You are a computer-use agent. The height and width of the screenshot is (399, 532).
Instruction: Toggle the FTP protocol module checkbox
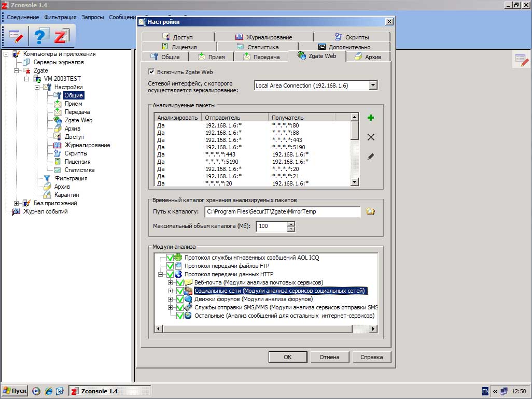pos(170,266)
